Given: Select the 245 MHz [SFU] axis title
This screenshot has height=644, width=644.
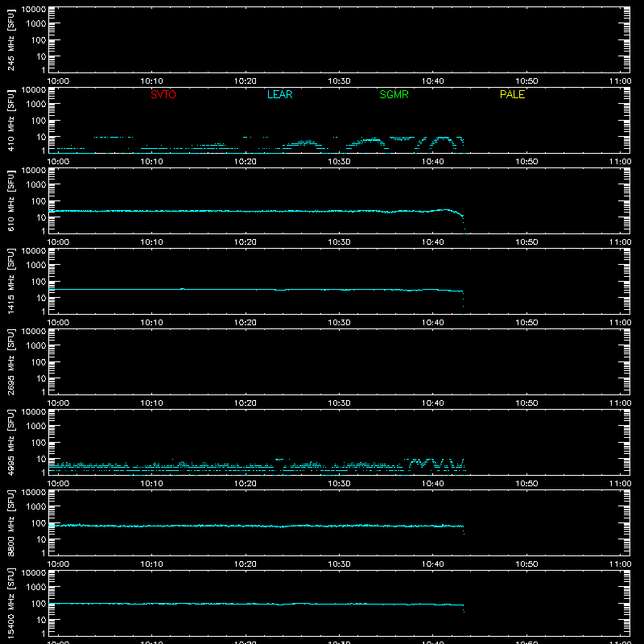Looking at the screenshot, I should (10, 39).
